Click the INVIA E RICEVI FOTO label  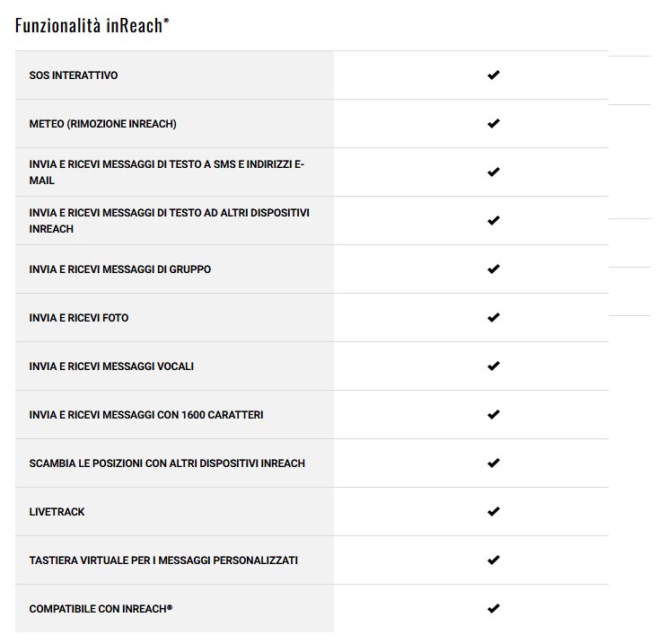point(79,318)
